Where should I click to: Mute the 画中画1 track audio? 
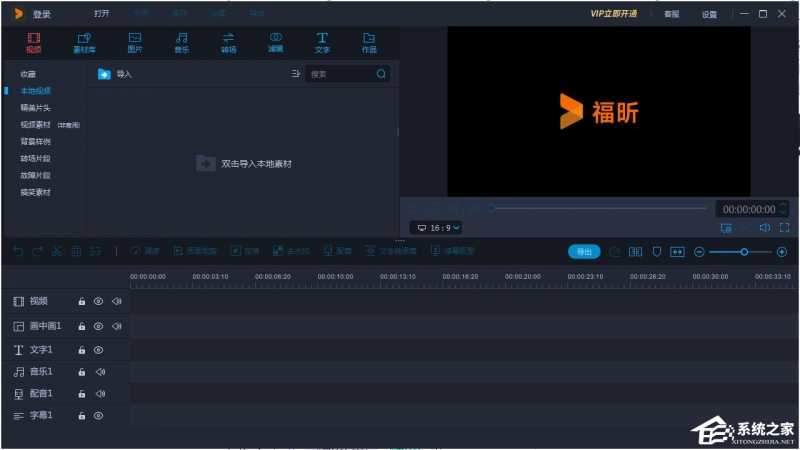117,326
